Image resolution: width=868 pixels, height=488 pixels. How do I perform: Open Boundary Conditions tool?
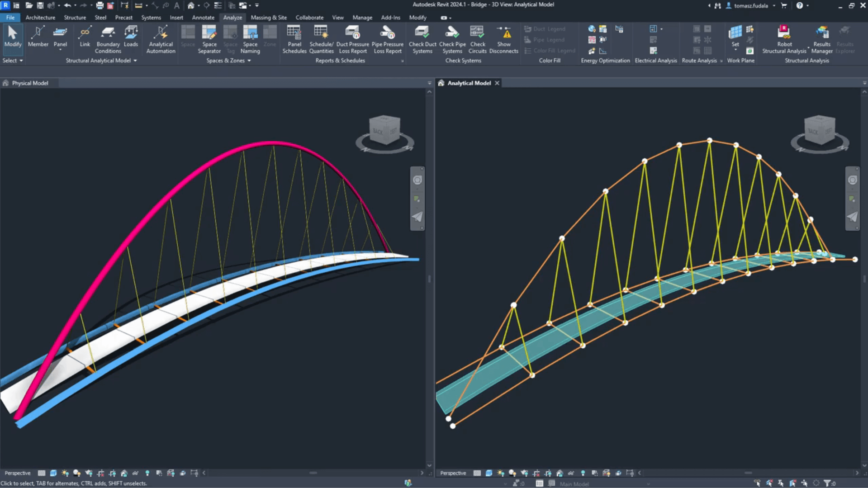(108, 40)
